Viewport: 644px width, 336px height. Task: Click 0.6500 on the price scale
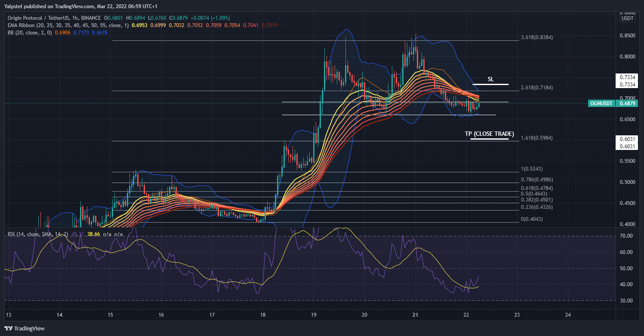click(x=628, y=119)
